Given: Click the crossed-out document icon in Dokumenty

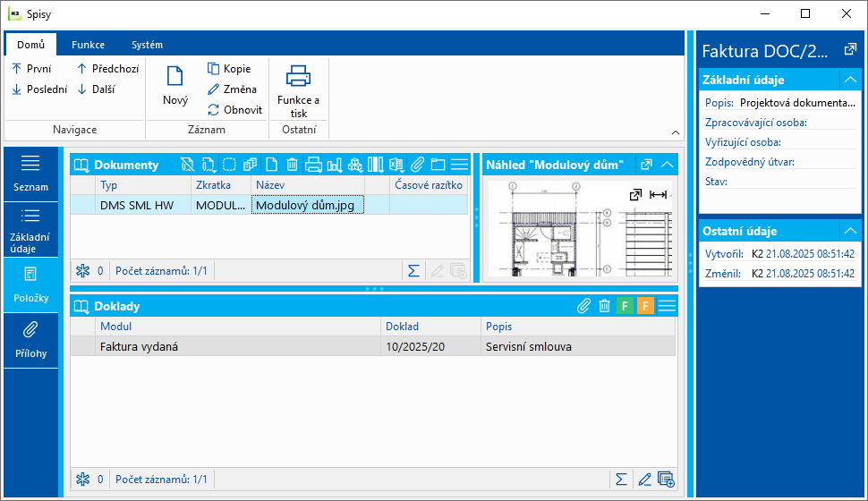Looking at the screenshot, I should click(x=187, y=165).
